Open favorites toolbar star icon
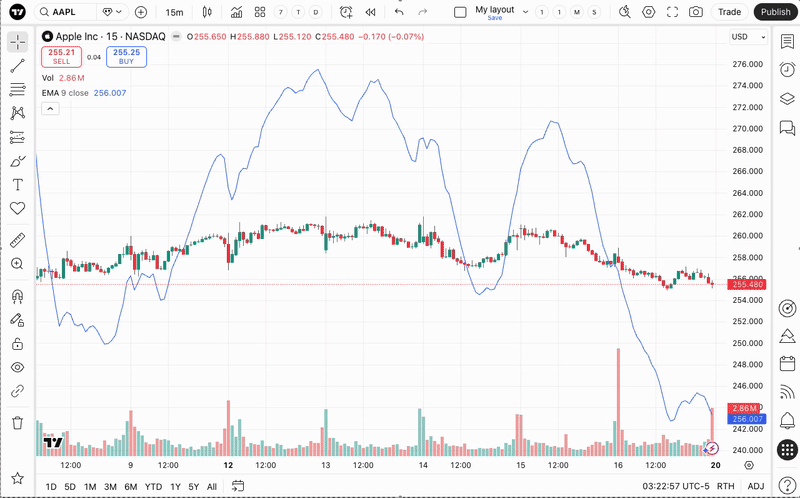Screen dimensions: 800x498 (x=17, y=478)
